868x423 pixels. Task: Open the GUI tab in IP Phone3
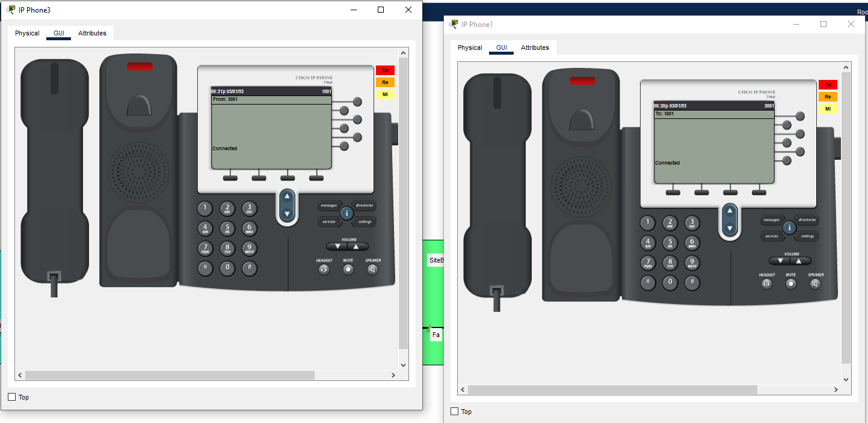58,33
